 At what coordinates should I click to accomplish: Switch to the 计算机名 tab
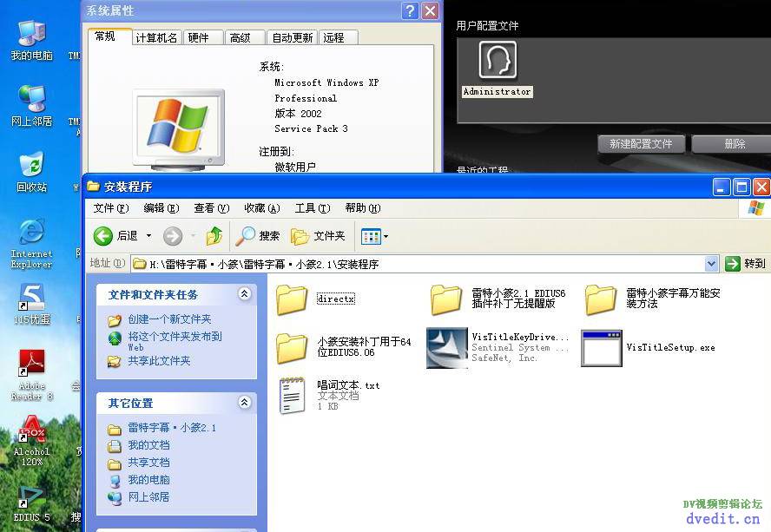156,37
